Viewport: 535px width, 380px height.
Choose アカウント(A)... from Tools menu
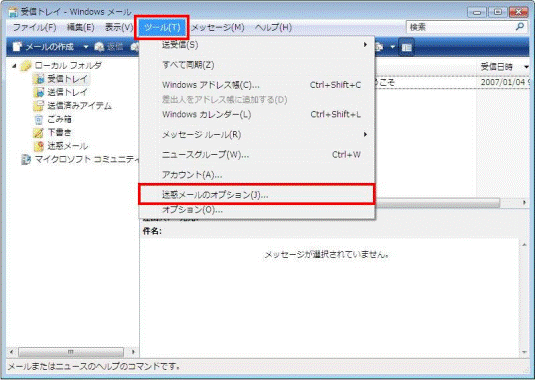pos(257,175)
